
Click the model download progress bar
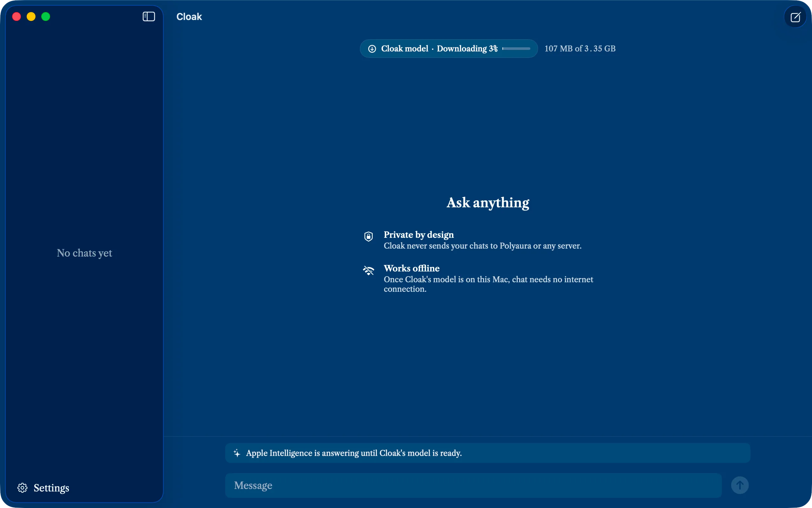coord(516,49)
